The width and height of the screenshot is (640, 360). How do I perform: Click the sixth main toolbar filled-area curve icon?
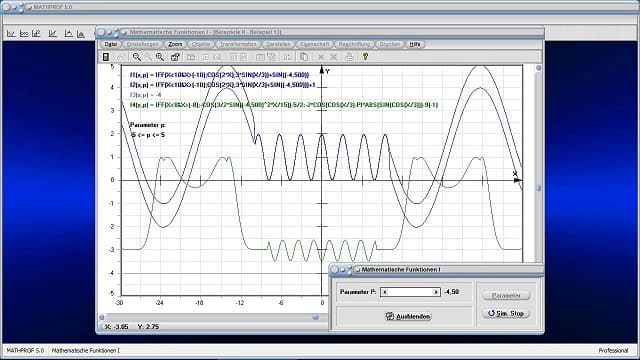pyautogui.click(x=81, y=34)
